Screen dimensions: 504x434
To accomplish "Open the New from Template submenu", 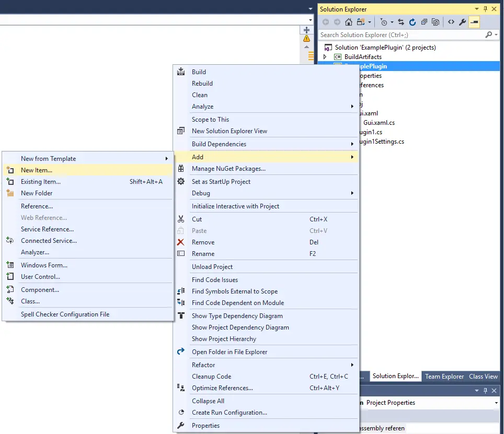I will (x=88, y=159).
